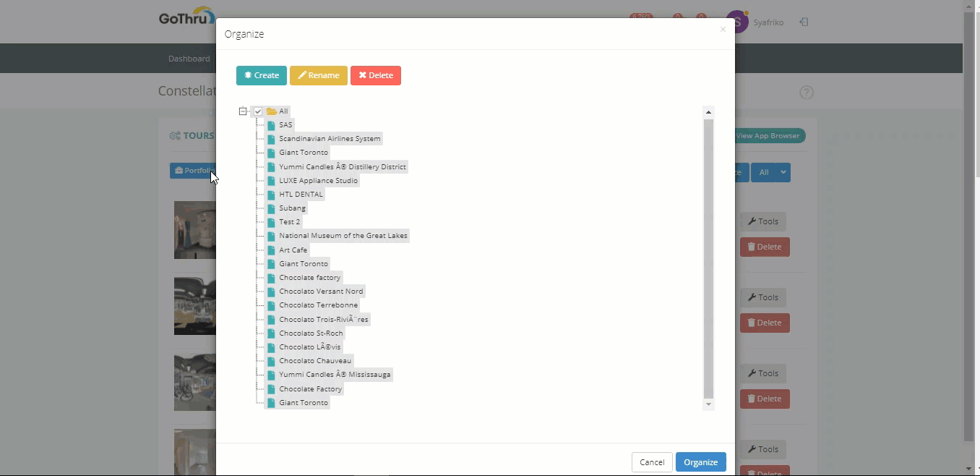Click the file icon beside Chocolato St-Roch
Viewport: 980px width, 476px height.
(x=271, y=333)
